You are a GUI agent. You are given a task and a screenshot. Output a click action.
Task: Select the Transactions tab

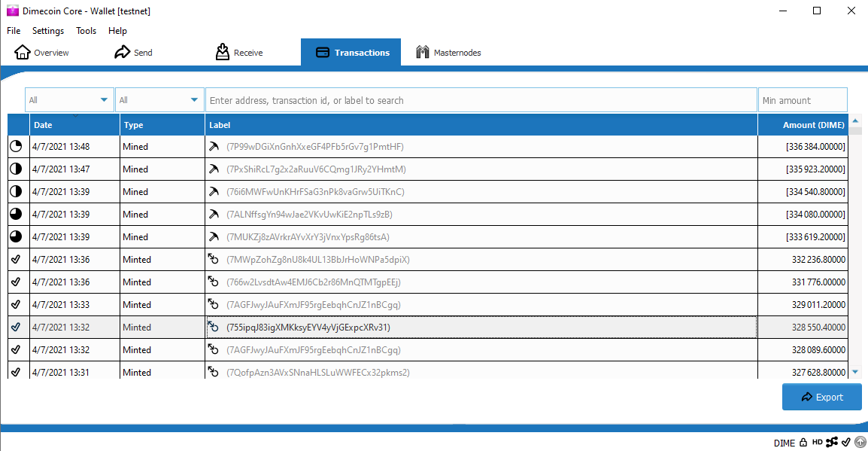click(351, 53)
